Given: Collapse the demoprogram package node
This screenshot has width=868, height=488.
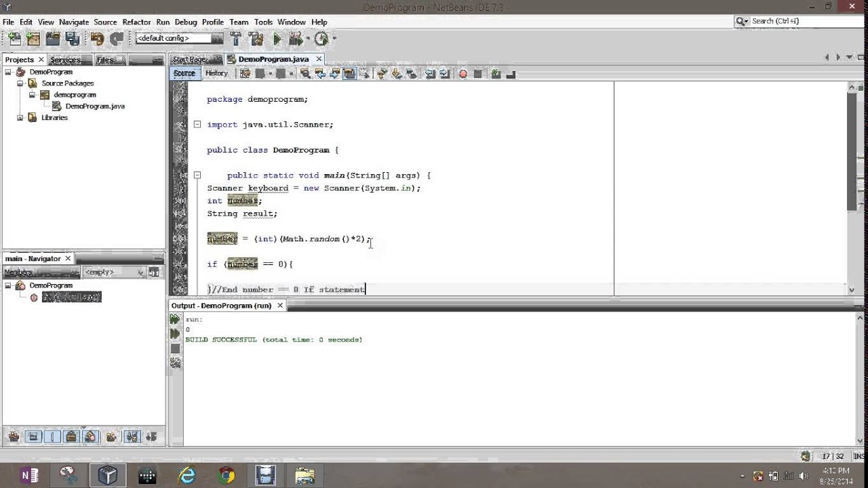Looking at the screenshot, I should [32, 95].
